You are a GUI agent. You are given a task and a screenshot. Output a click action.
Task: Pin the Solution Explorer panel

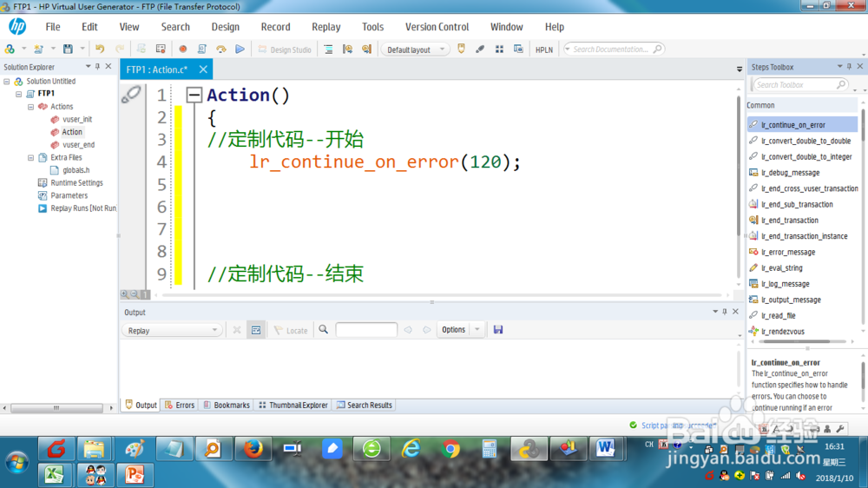(x=97, y=67)
